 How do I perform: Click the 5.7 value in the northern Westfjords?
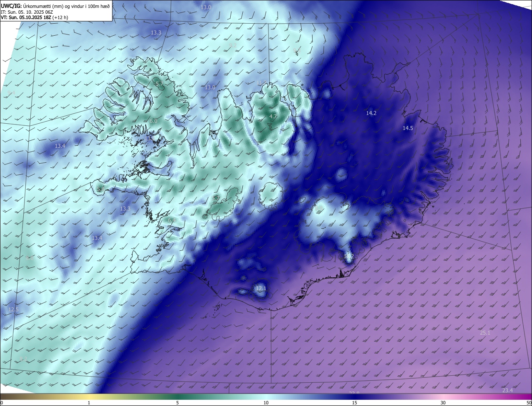coord(159,84)
